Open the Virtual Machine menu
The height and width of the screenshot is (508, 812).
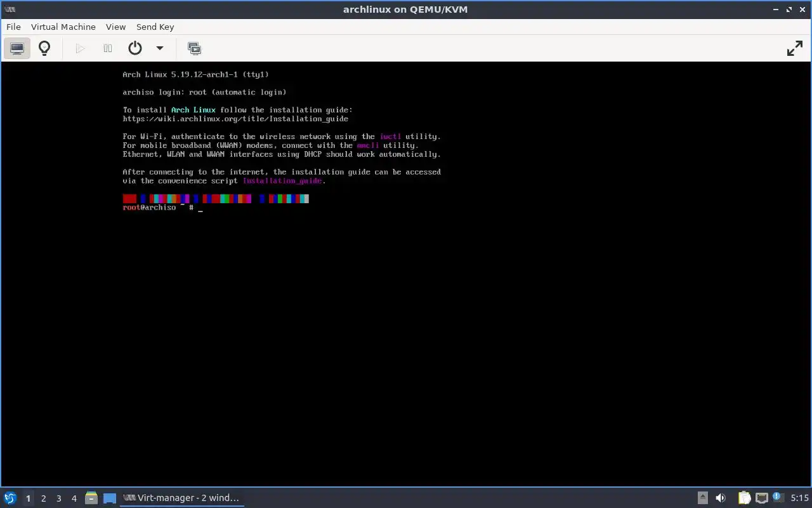[63, 27]
